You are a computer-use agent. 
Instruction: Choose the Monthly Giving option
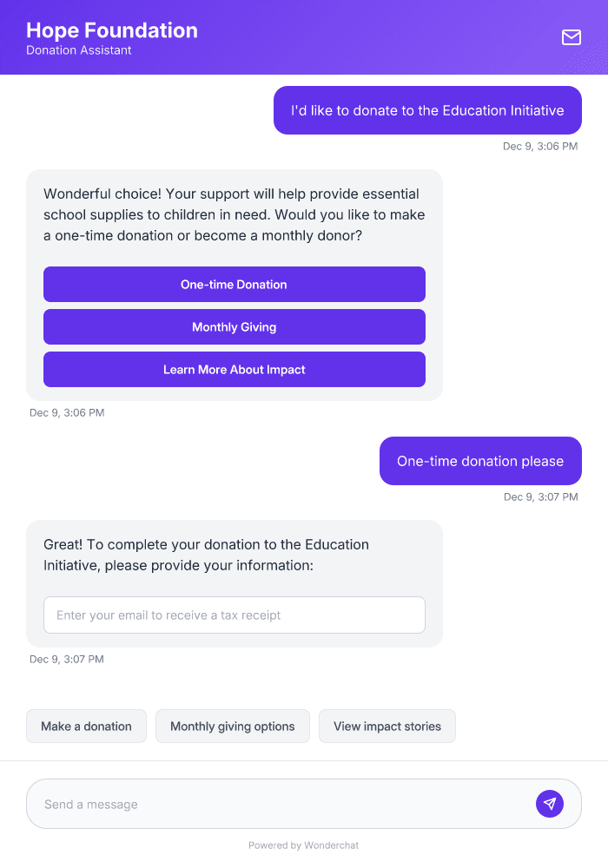234,326
